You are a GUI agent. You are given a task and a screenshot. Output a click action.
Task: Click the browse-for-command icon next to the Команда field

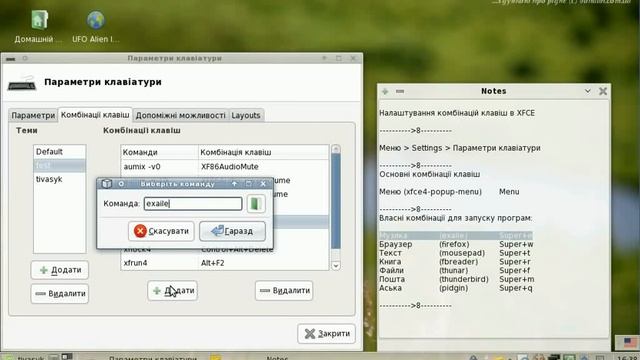coord(256,204)
